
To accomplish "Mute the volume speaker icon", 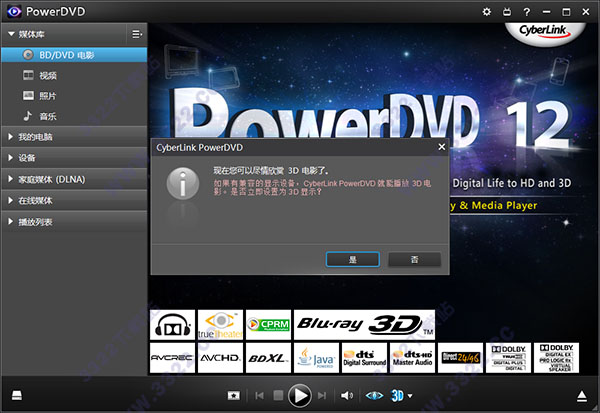I will coord(347,395).
